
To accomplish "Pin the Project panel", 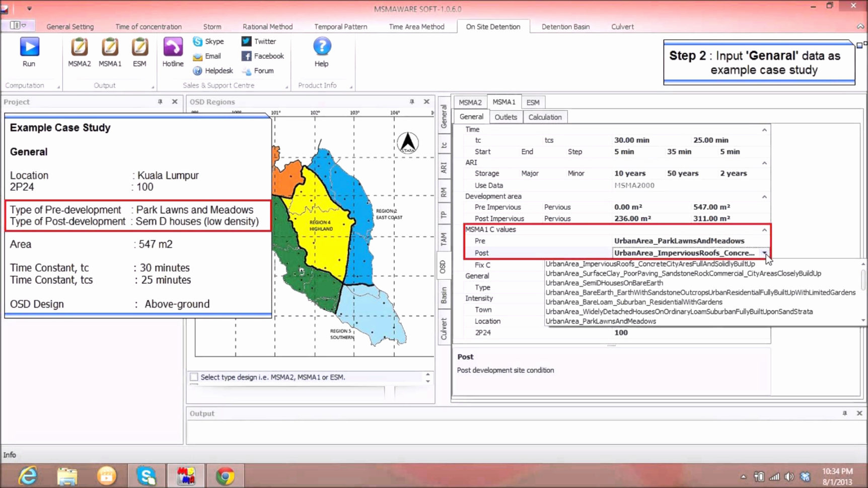I will [160, 102].
